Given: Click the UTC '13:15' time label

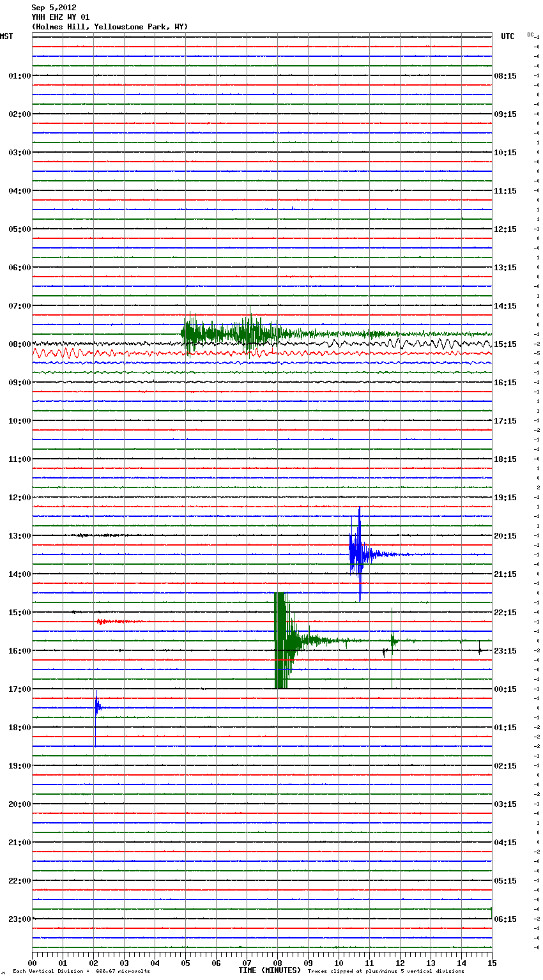Looking at the screenshot, I should click(505, 268).
